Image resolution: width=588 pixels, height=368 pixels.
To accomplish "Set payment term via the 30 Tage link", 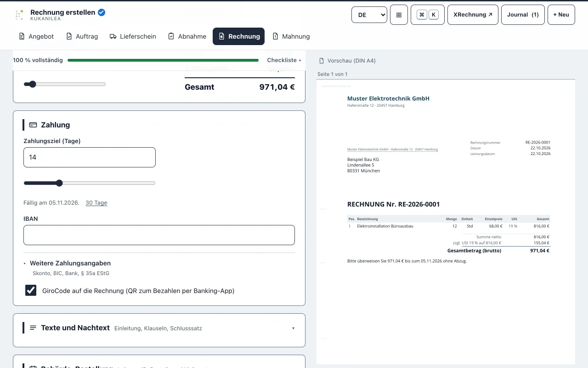I will [96, 203].
